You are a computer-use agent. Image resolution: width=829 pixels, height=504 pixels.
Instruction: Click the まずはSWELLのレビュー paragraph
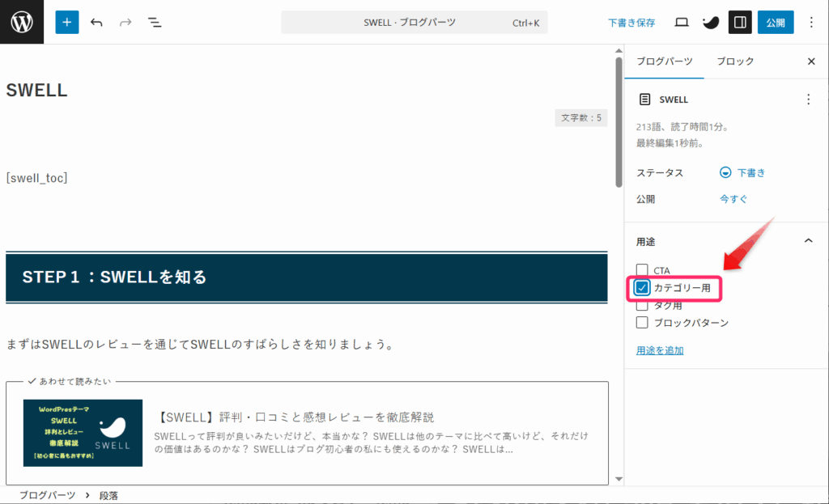tap(201, 345)
